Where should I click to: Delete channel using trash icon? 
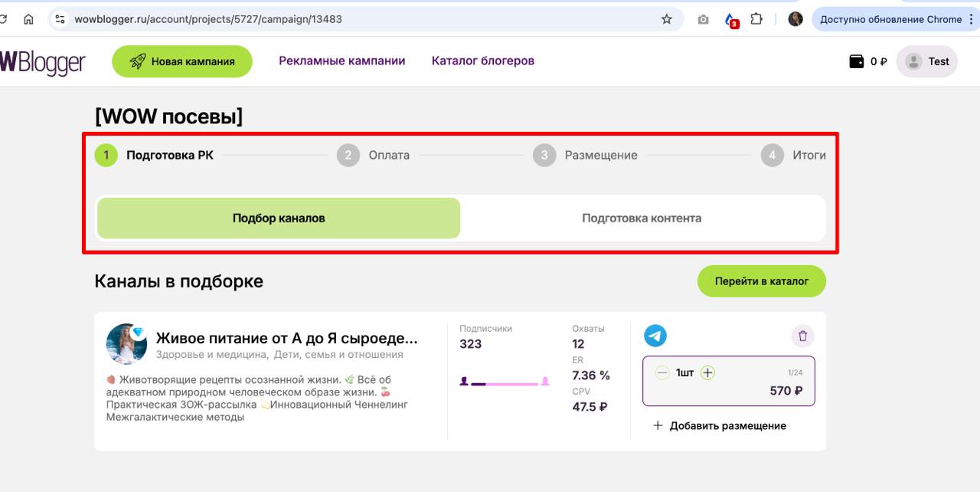click(x=802, y=336)
